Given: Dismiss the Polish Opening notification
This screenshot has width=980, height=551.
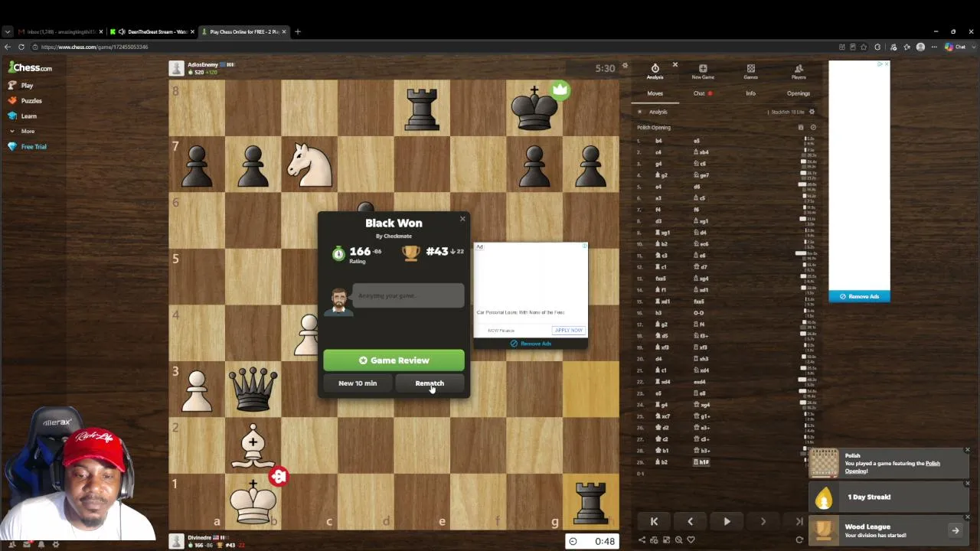Looking at the screenshot, I should 967,450.
